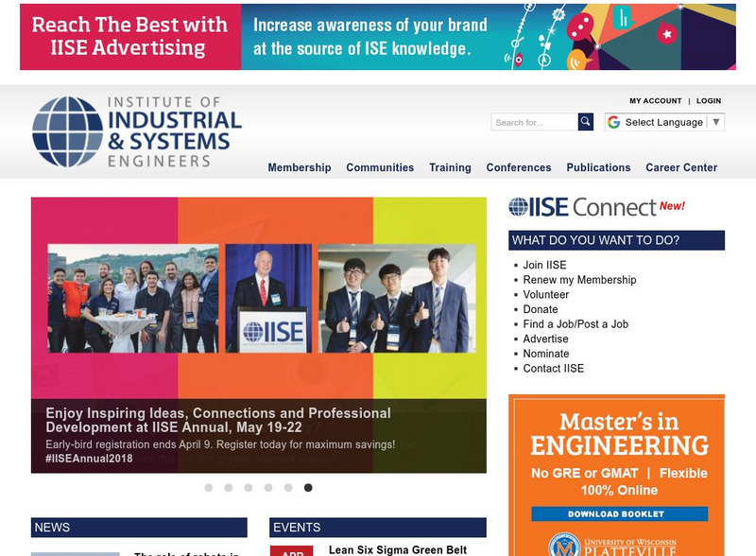The image size is (756, 556).
Task: Open the Training menu
Action: 450,167
